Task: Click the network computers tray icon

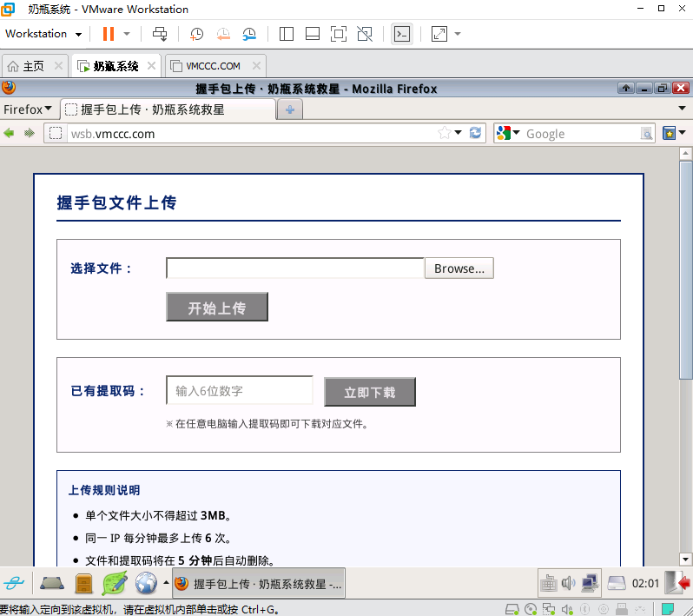Action: click(x=590, y=583)
